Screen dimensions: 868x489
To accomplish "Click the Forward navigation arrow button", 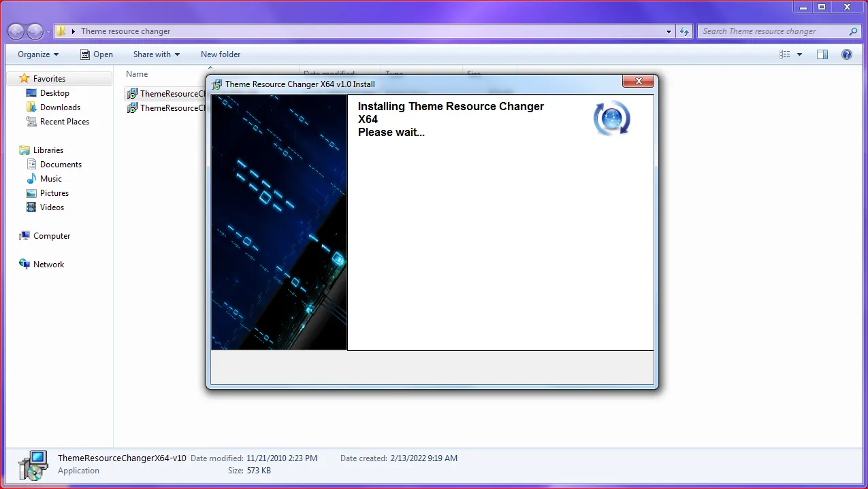I will [x=35, y=31].
